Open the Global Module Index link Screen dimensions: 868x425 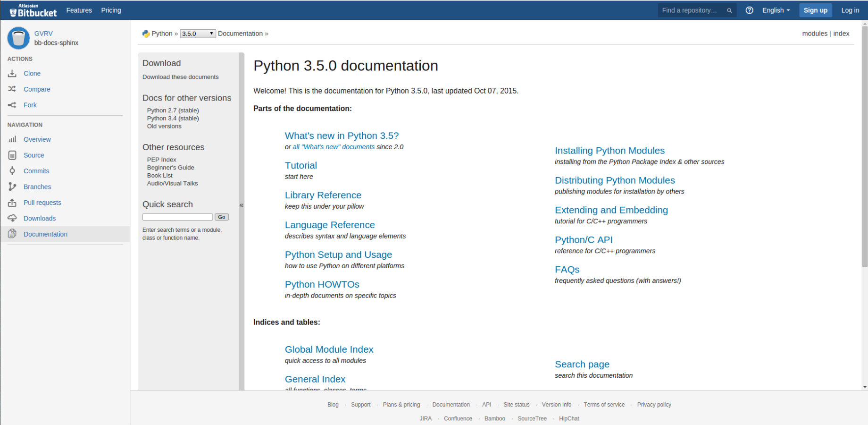pos(329,349)
